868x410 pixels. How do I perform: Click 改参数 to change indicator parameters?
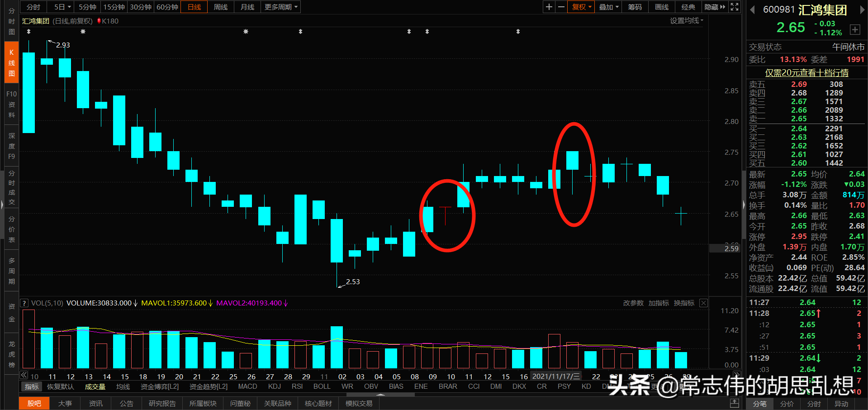[x=633, y=303]
